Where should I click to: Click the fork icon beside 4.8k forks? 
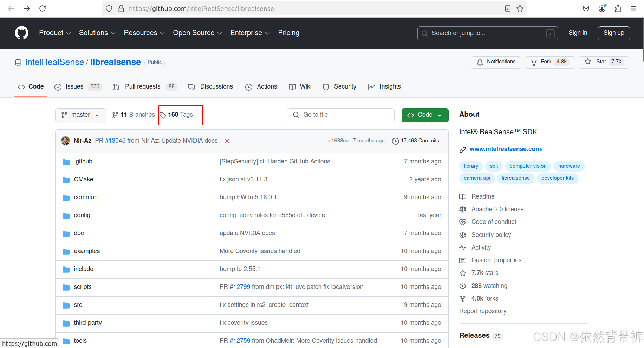463,299
